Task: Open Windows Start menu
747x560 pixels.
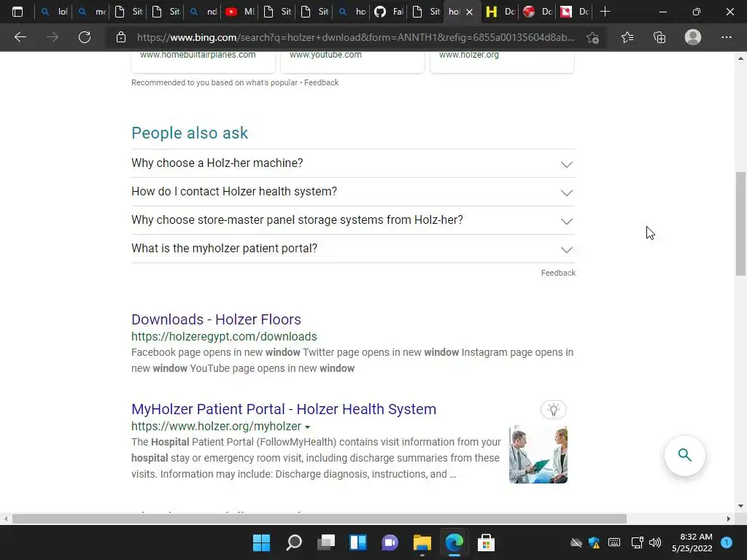Action: (261, 542)
